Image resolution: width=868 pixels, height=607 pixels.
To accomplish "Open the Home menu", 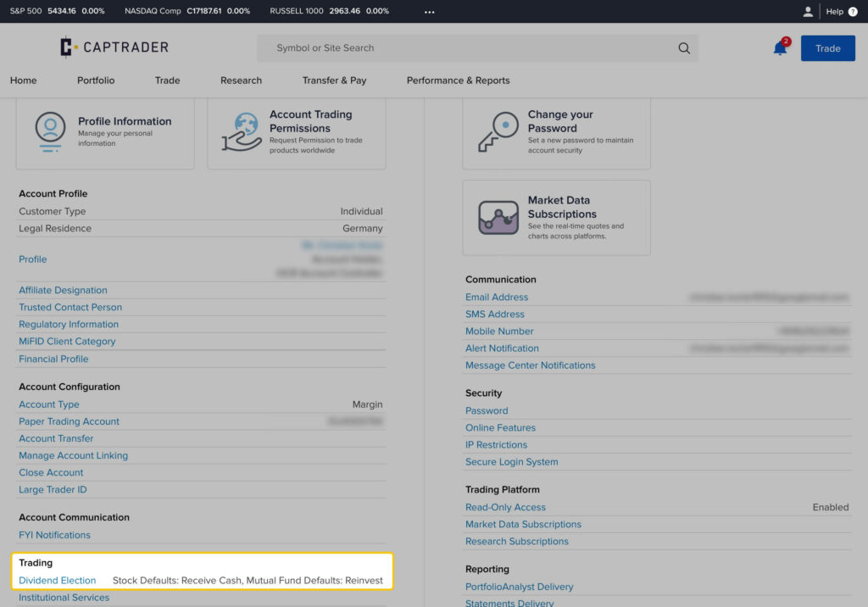I will [23, 81].
